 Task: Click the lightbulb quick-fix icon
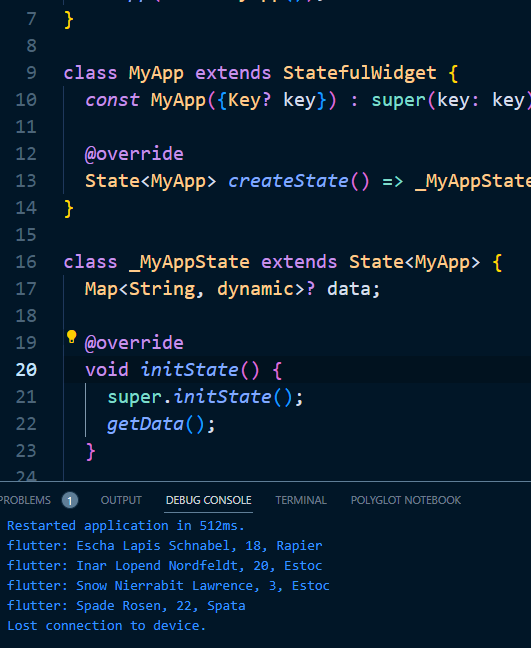coord(71,337)
